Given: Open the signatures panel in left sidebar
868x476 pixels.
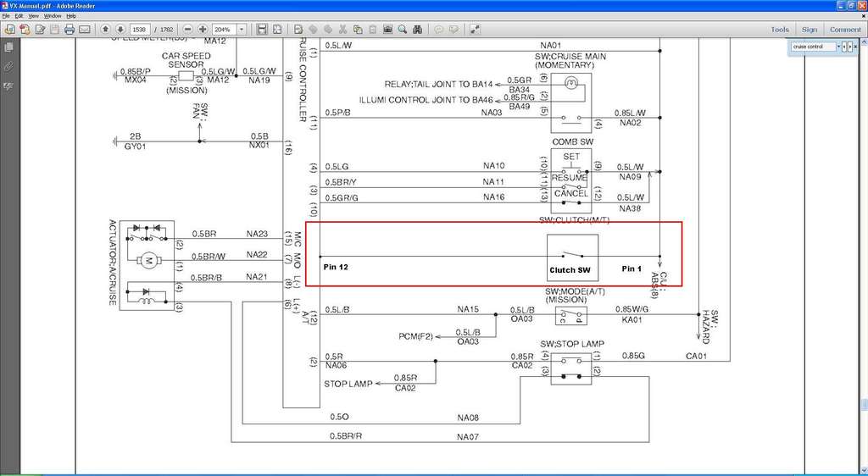Looking at the screenshot, I should pyautogui.click(x=8, y=86).
